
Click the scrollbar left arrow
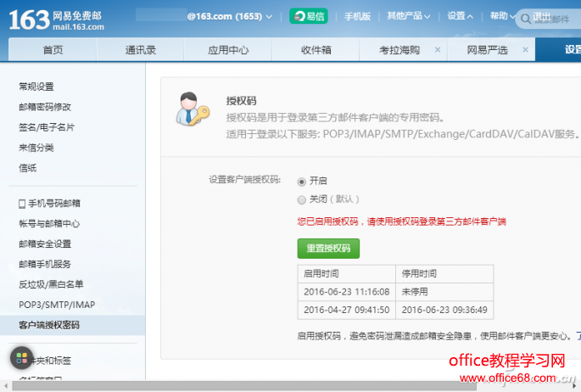coord(5,386)
